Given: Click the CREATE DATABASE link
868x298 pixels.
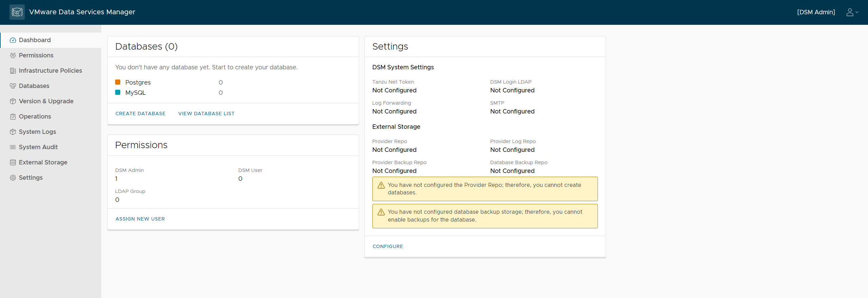Looking at the screenshot, I should point(140,113).
